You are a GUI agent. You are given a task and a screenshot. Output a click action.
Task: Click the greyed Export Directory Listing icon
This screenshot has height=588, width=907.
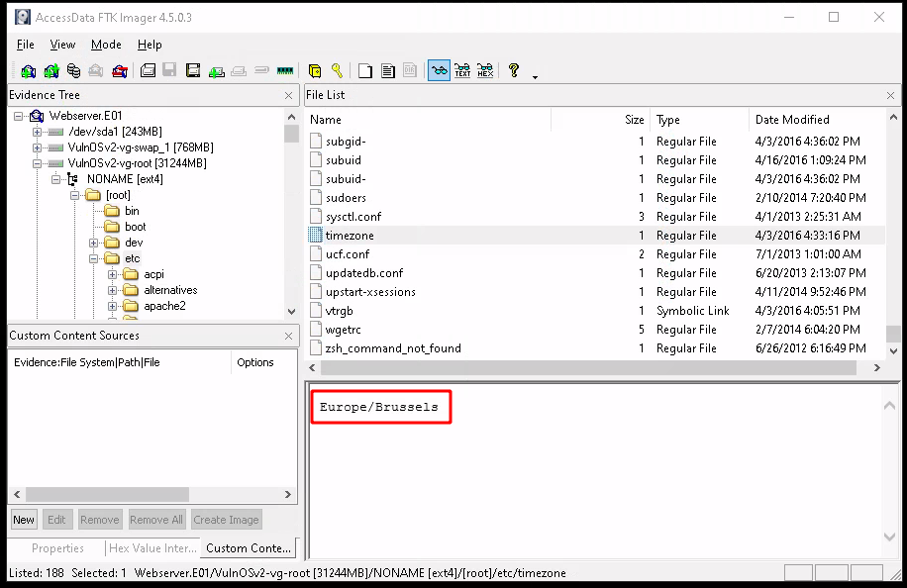410,70
